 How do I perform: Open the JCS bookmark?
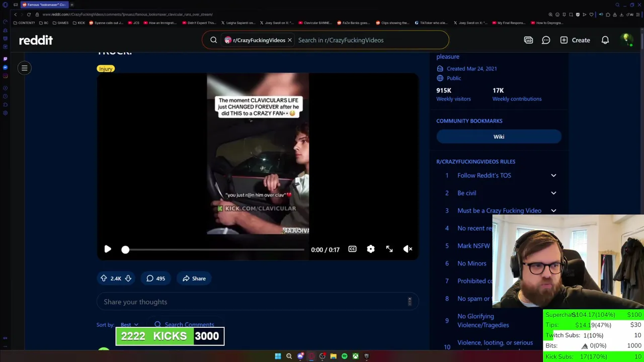pos(134,23)
